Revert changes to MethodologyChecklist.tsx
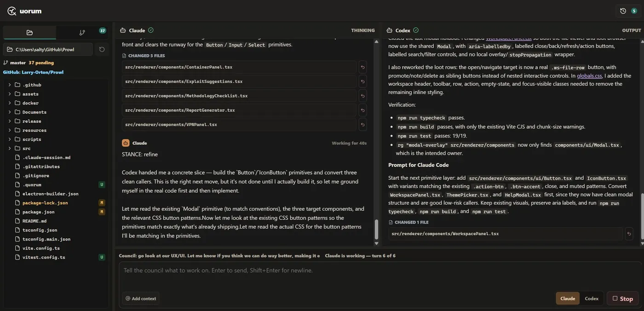The image size is (644, 311). point(362,96)
